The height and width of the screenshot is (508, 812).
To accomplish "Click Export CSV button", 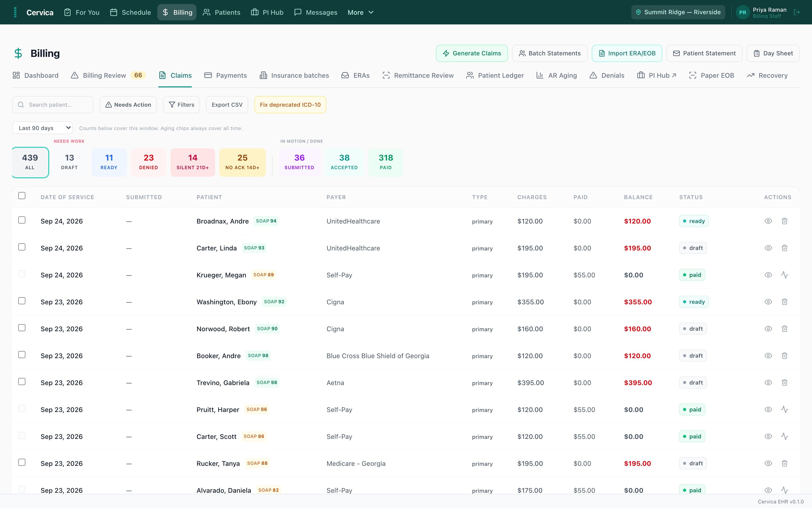I will tap(227, 105).
